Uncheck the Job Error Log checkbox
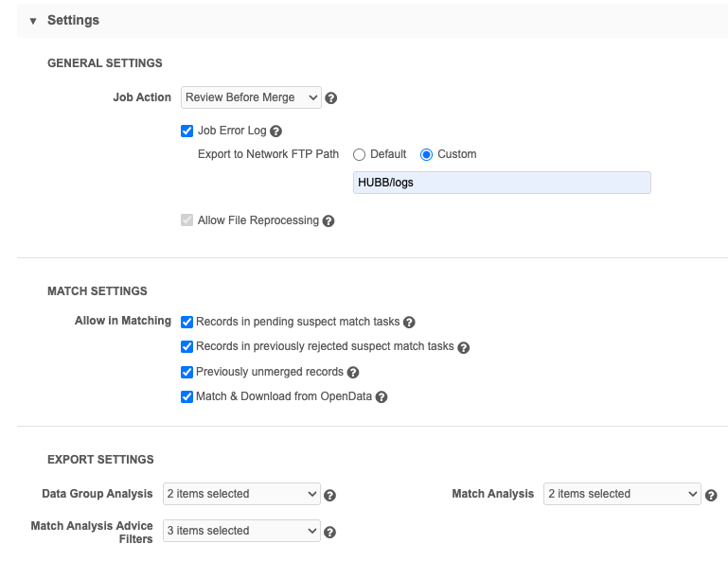The height and width of the screenshot is (561, 728). coord(187,131)
